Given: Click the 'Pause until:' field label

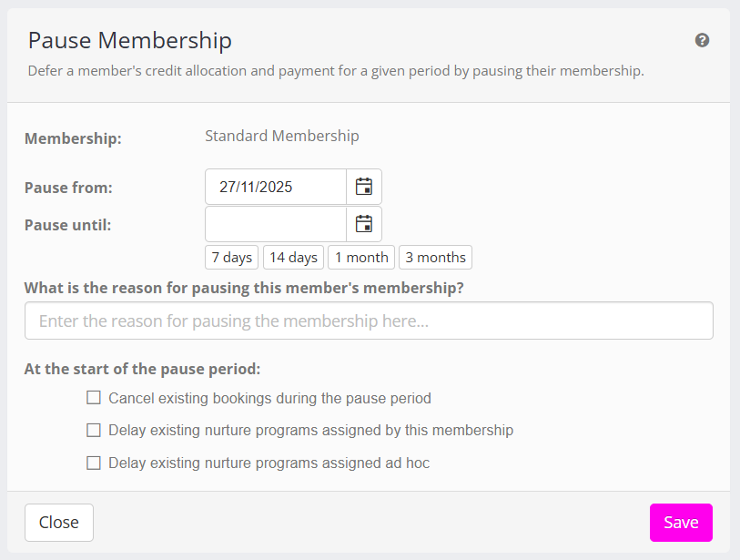Looking at the screenshot, I should (x=68, y=224).
